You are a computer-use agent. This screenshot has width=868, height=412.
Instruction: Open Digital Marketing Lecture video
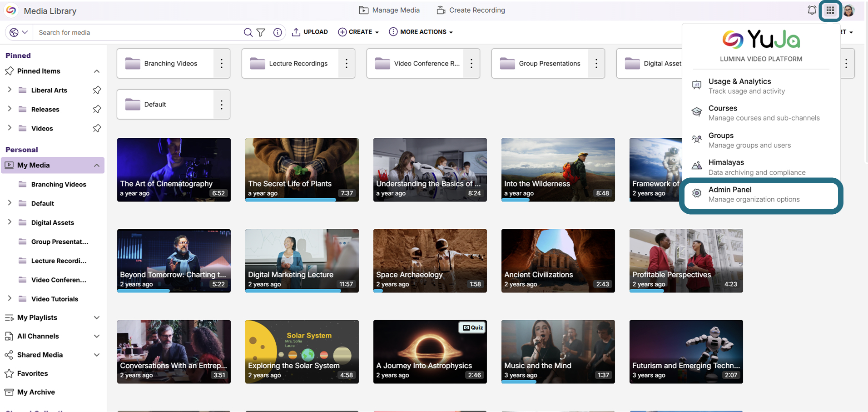pos(302,261)
